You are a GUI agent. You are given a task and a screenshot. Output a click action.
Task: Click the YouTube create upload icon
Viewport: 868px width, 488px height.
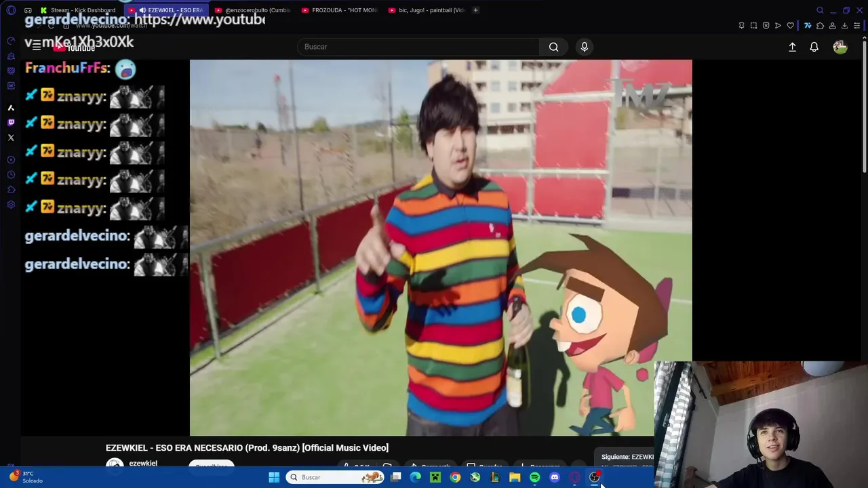pyautogui.click(x=792, y=47)
